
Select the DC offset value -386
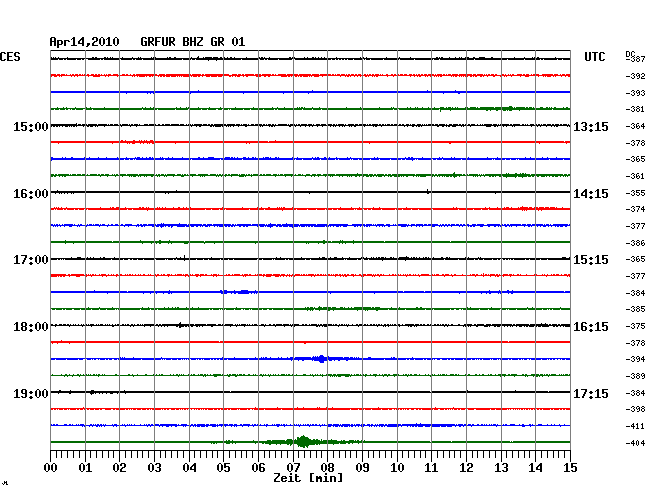[635, 243]
